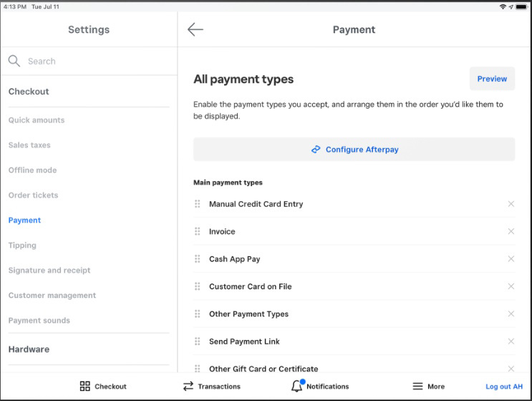Image resolution: width=532 pixels, height=401 pixels.
Task: Select Offline mode setting
Action: [x=32, y=170]
